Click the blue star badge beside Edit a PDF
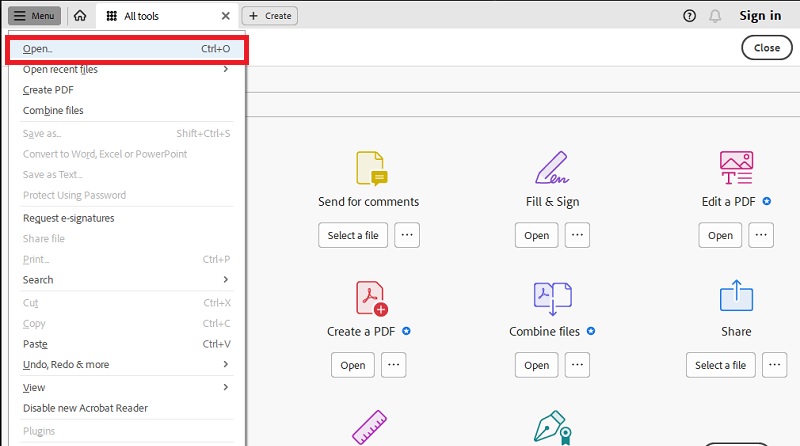 point(766,201)
